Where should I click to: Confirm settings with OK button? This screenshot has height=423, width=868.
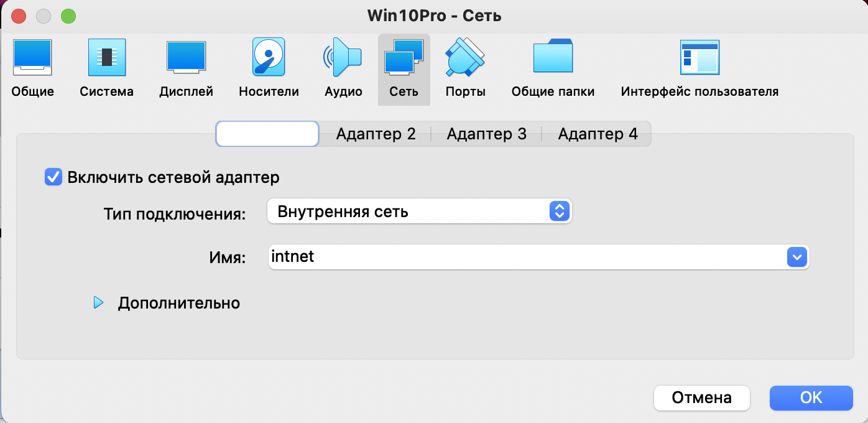point(811,397)
